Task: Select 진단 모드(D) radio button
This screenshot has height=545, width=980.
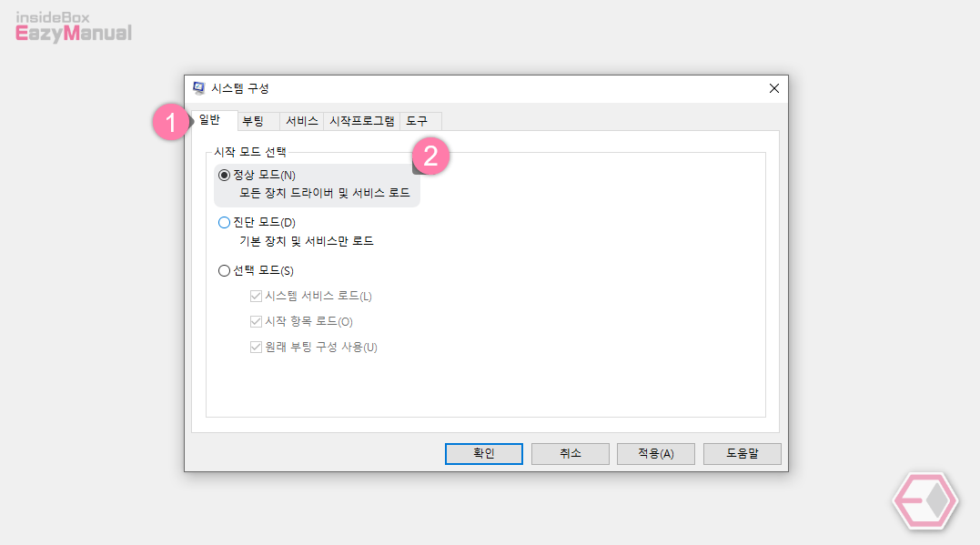Action: [224, 223]
